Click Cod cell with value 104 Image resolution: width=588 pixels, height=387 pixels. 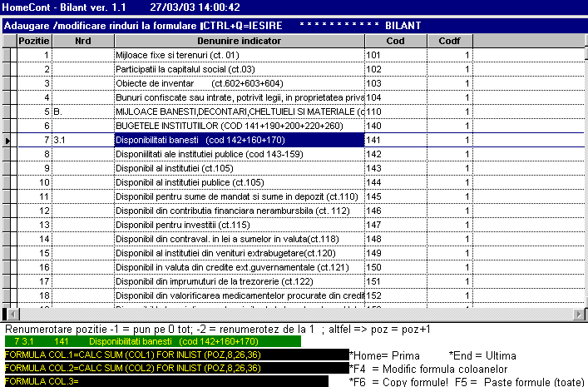pos(396,97)
